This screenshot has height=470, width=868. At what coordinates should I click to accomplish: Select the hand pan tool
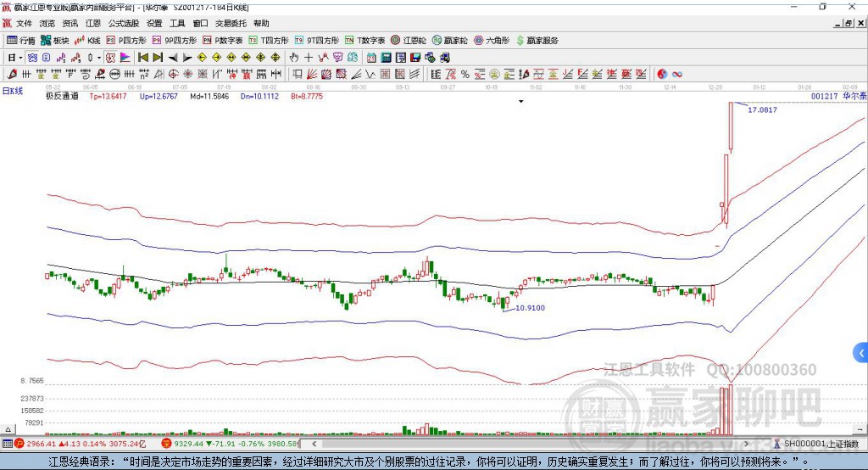tap(294, 58)
